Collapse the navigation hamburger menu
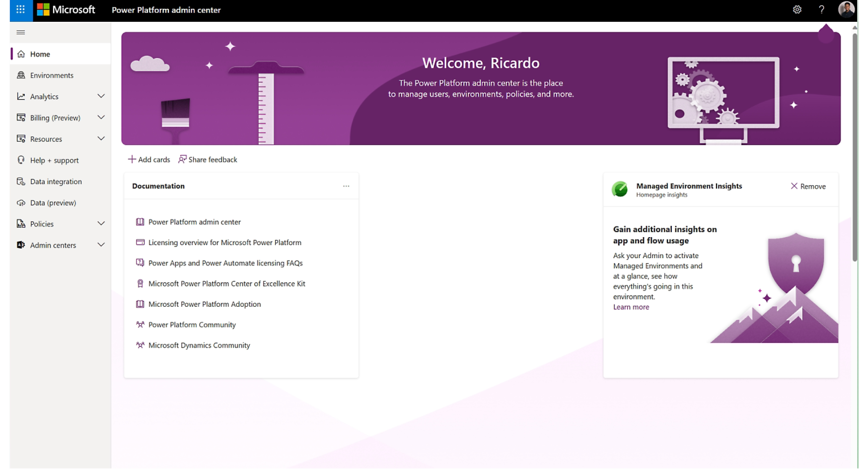This screenshot has height=469, width=868. (21, 32)
